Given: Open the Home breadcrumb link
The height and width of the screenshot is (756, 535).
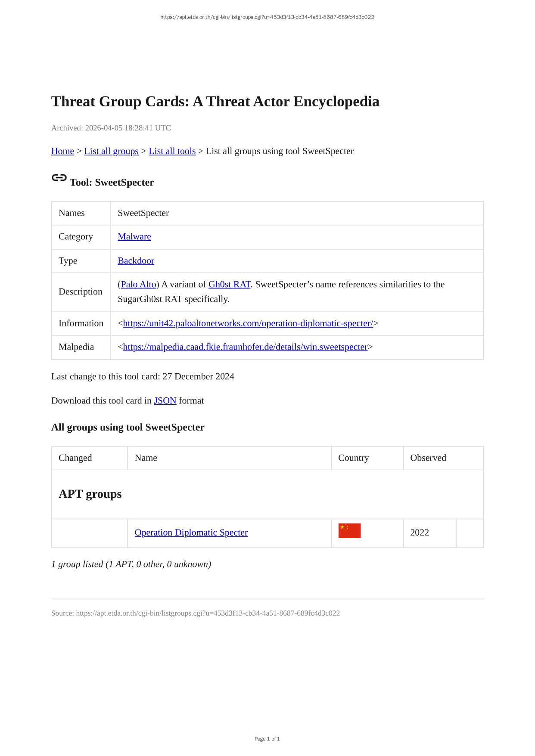Looking at the screenshot, I should pos(62,151).
